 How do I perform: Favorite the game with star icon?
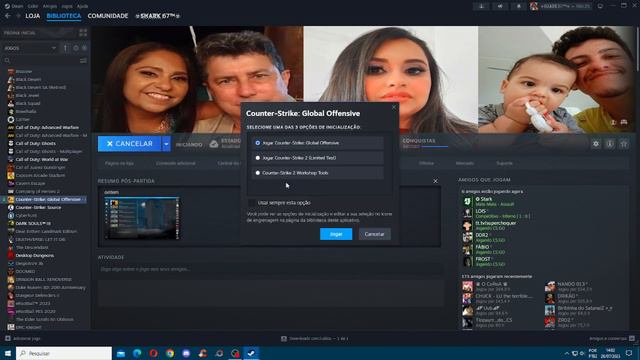(624, 144)
